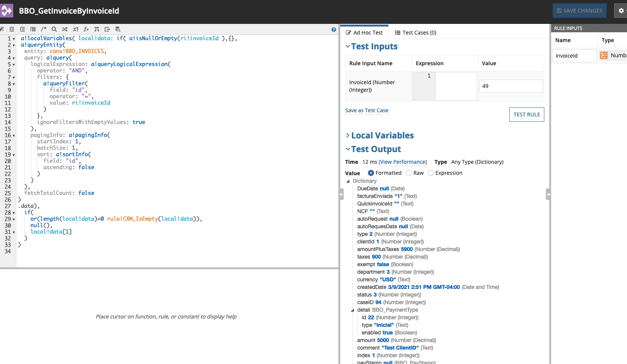Click the invoiceId name field in Rule Inputs

pyautogui.click(x=575, y=56)
